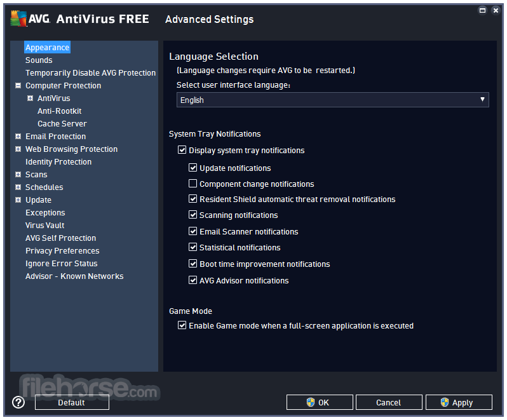
Task: Expand the Email Protection node
Action: (18, 136)
